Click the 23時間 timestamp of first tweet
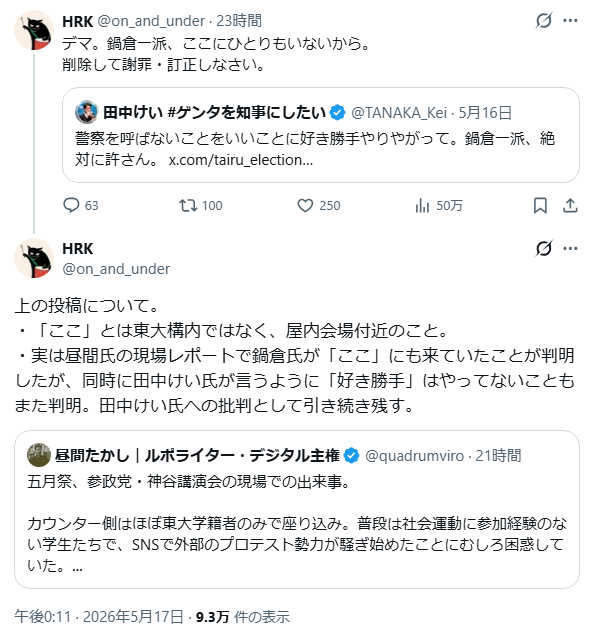Screen dimensions: 594x638 [x=239, y=21]
